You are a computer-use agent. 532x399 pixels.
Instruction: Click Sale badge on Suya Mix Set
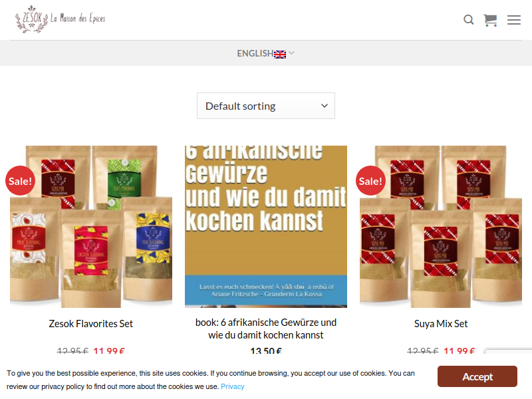[370, 180]
